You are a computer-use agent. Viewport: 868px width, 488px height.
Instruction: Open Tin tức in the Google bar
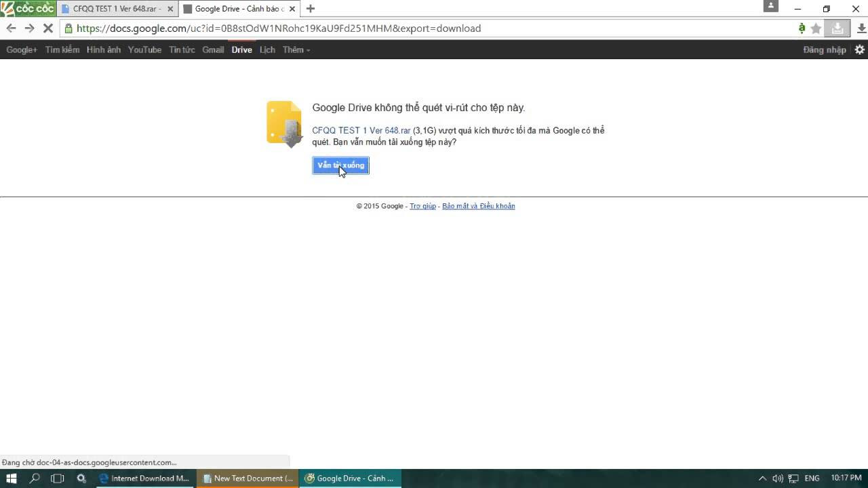pyautogui.click(x=182, y=49)
